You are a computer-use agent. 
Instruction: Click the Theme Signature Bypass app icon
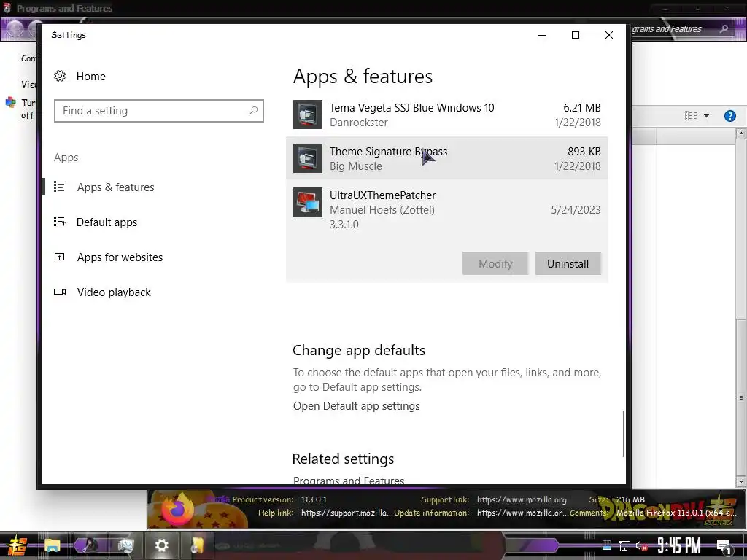click(x=308, y=158)
